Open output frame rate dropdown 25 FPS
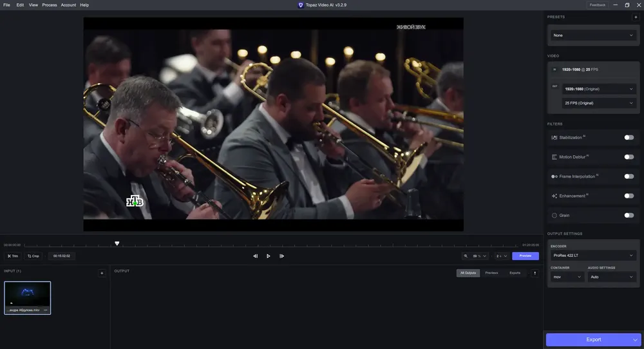Image resolution: width=644 pixels, height=349 pixels. point(599,103)
